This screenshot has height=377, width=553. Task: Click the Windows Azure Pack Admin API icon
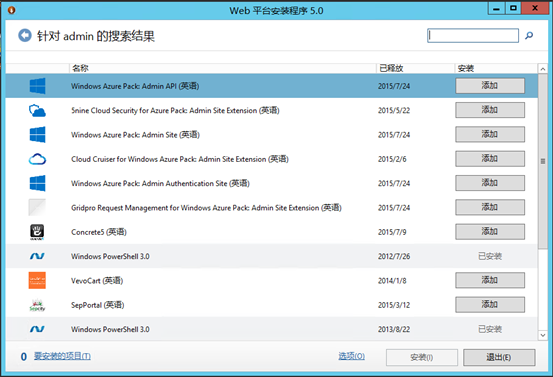click(37, 86)
